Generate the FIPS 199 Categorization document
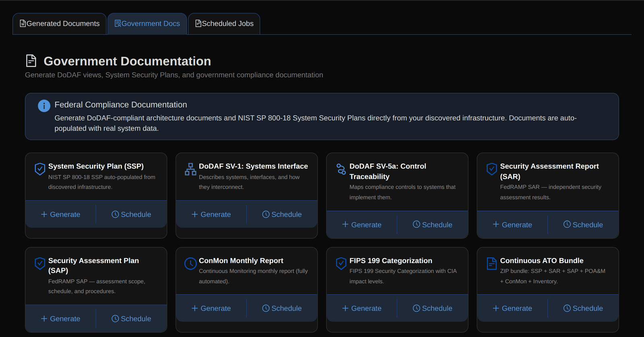 pos(362,308)
